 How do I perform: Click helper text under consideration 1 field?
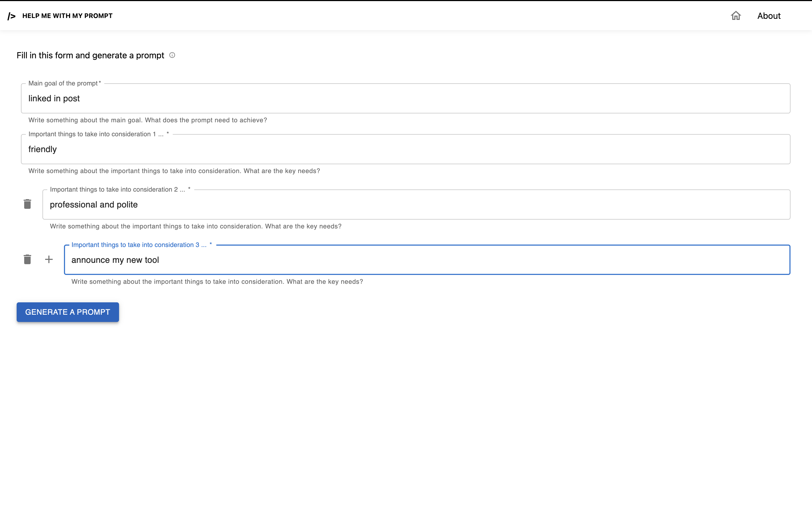click(x=174, y=171)
